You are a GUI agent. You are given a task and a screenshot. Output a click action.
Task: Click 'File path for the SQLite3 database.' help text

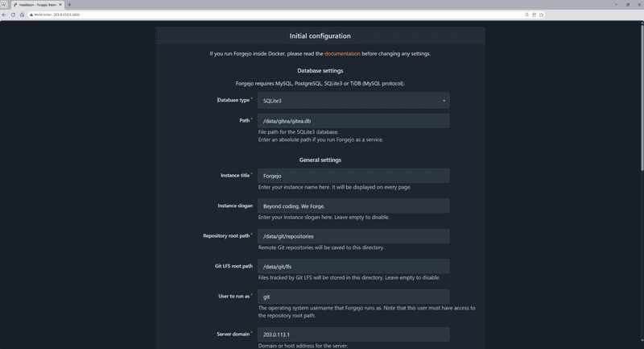click(298, 132)
